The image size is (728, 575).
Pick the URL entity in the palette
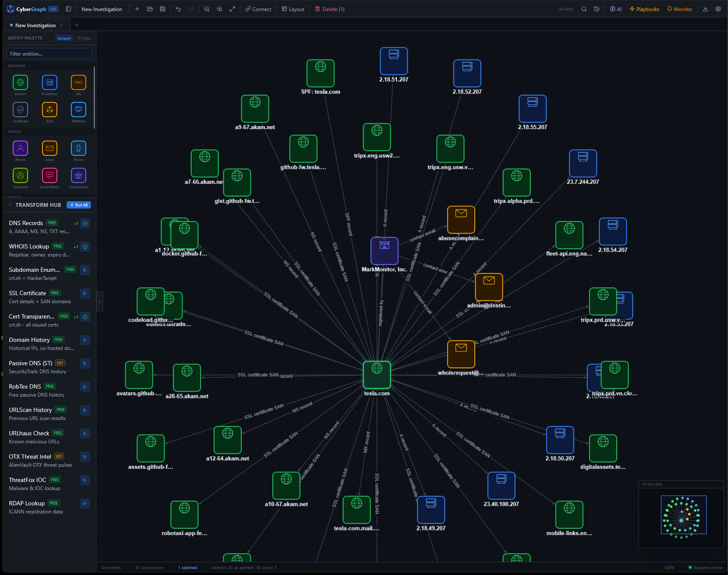pos(79,85)
